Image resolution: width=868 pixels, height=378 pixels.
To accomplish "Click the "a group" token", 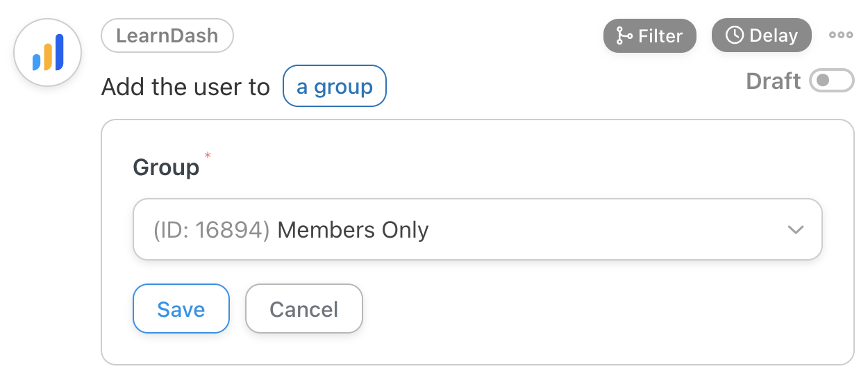I will tap(334, 86).
